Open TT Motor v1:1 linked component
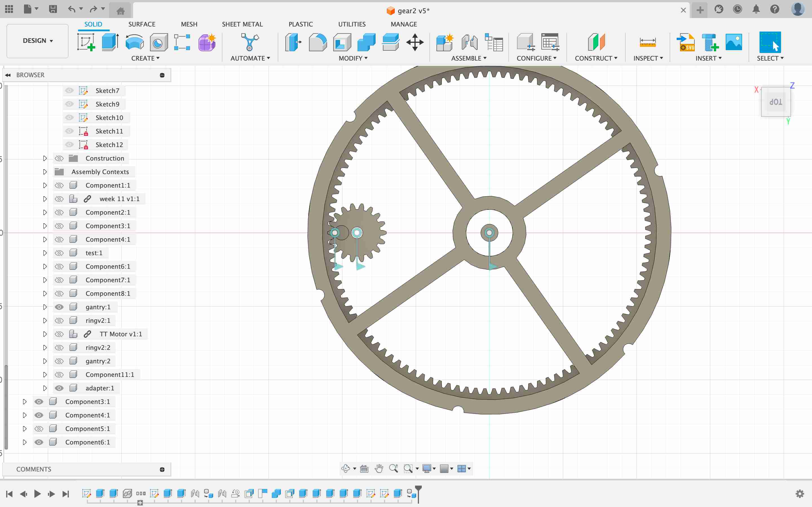The height and width of the screenshot is (507, 812). (x=87, y=333)
